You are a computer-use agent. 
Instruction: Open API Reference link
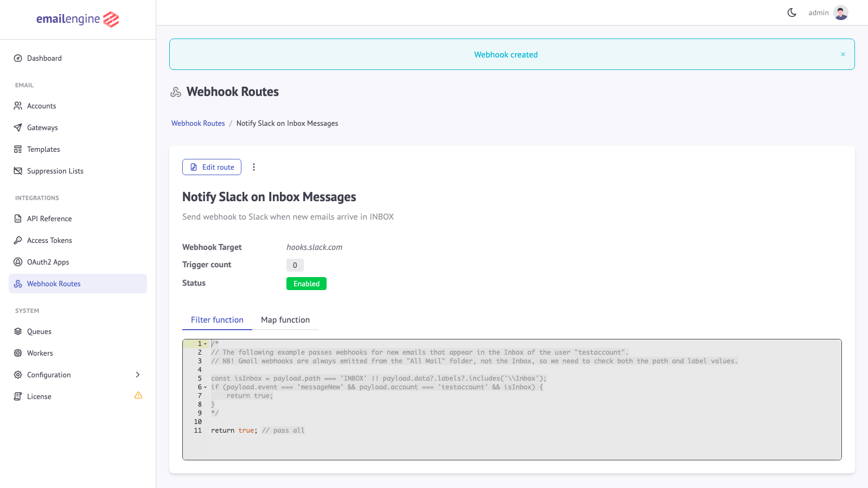click(x=78, y=219)
